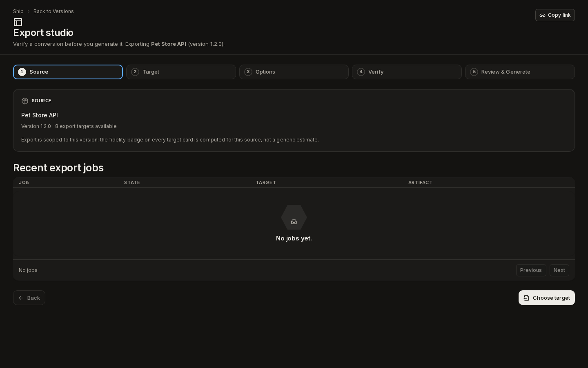
Task: Click the Recent export jobs heading
Action: 58,168
